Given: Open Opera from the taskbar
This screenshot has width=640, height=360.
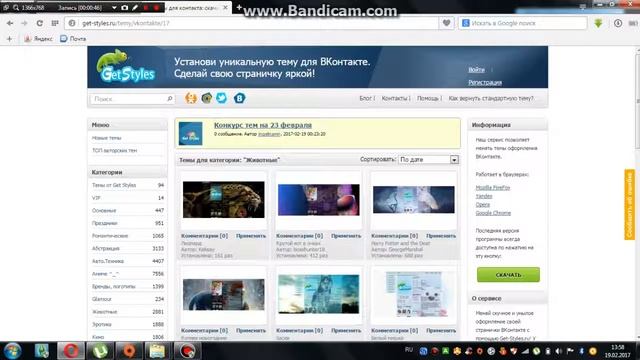Looking at the screenshot, I should (70, 351).
